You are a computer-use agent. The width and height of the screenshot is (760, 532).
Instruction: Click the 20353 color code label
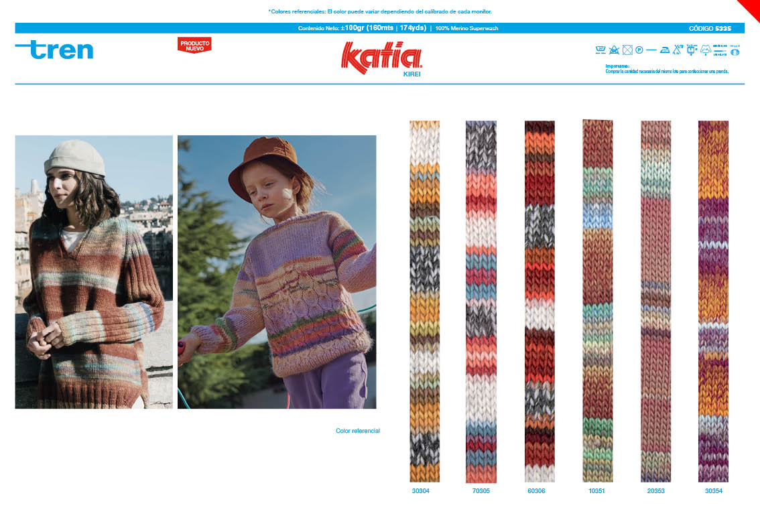coord(655,491)
